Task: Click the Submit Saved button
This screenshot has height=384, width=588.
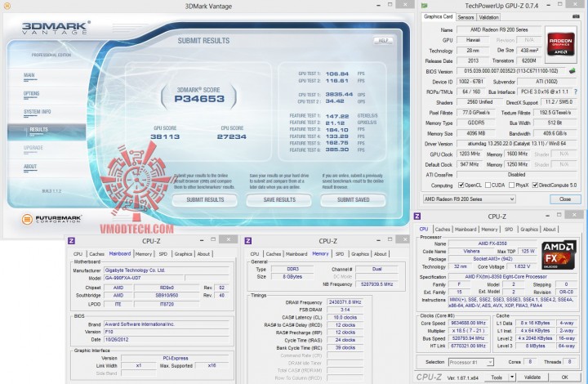Action: coord(353,200)
